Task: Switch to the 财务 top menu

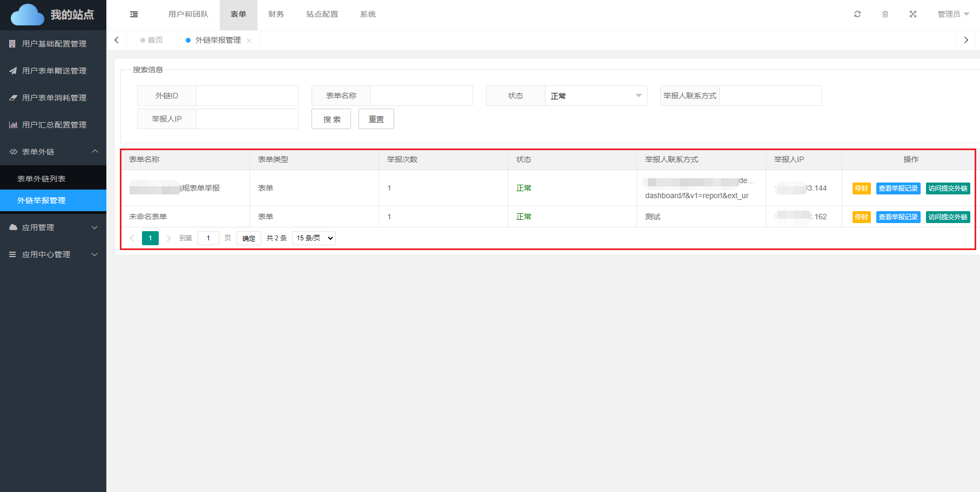Action: click(x=276, y=14)
